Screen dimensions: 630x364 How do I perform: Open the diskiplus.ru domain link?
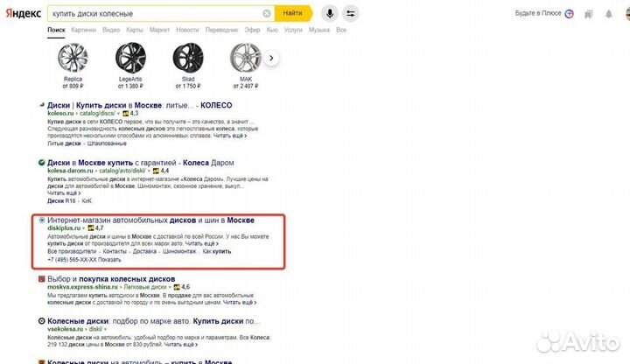tap(64, 228)
